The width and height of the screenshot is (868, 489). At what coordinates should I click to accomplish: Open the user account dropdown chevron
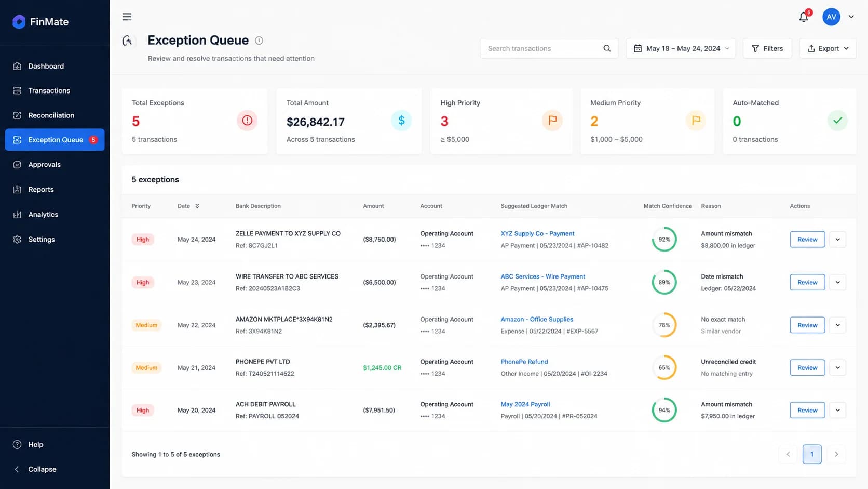pyautogui.click(x=851, y=17)
